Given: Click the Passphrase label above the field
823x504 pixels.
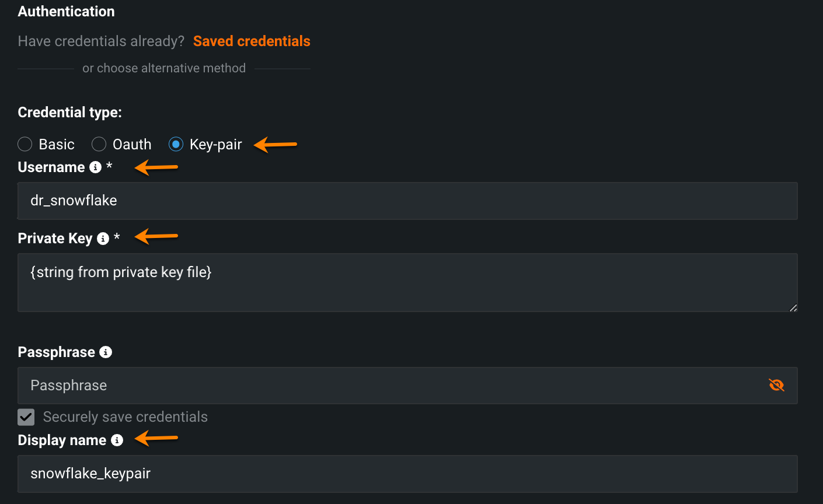Looking at the screenshot, I should tap(56, 352).
